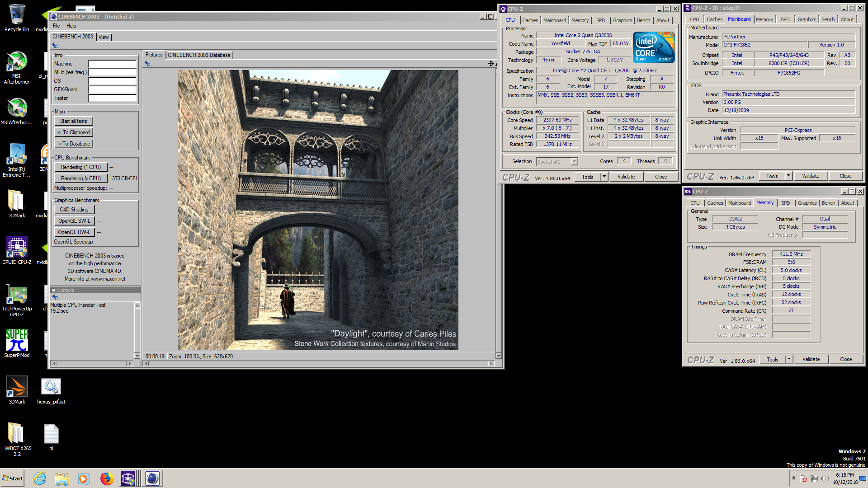Click the Tester input field
The height and width of the screenshot is (488, 868).
tap(113, 98)
